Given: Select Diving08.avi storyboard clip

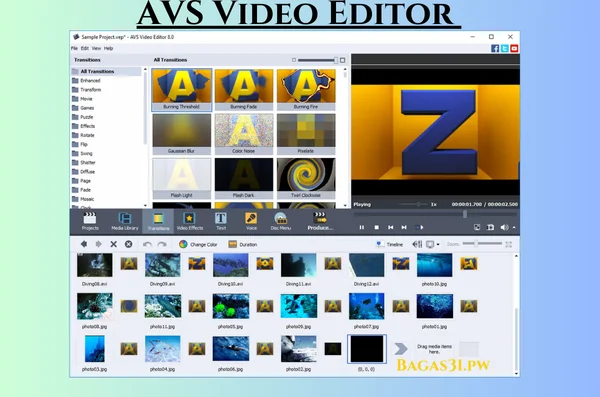Looking at the screenshot, I should click(95, 270).
